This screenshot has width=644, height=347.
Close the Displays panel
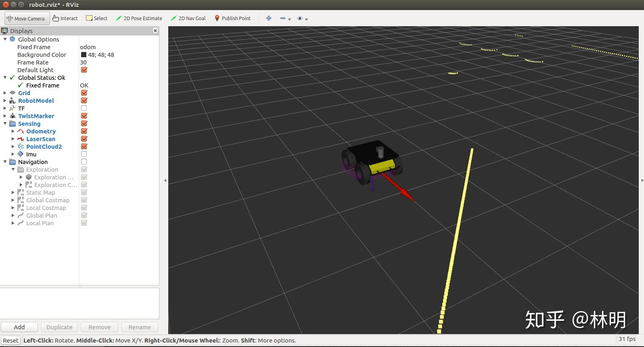pyautogui.click(x=155, y=31)
